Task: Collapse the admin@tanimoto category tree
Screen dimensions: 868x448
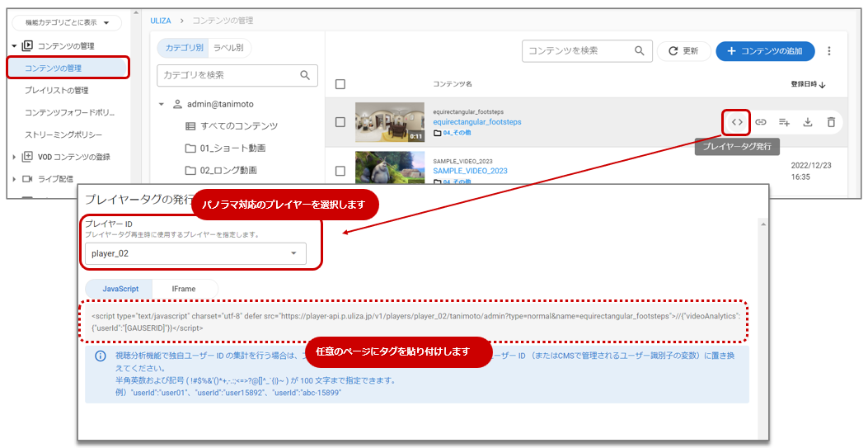Action: pyautogui.click(x=162, y=104)
